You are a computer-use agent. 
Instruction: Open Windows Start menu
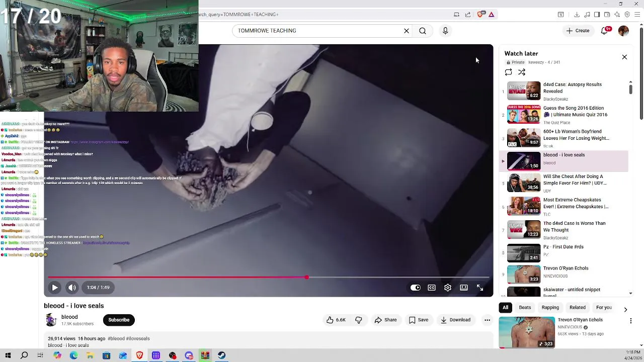(x=8, y=355)
